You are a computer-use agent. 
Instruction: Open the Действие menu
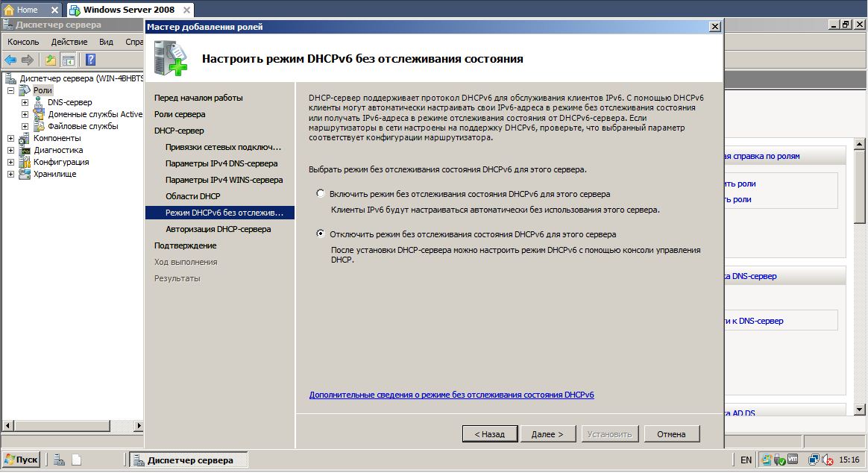click(69, 42)
